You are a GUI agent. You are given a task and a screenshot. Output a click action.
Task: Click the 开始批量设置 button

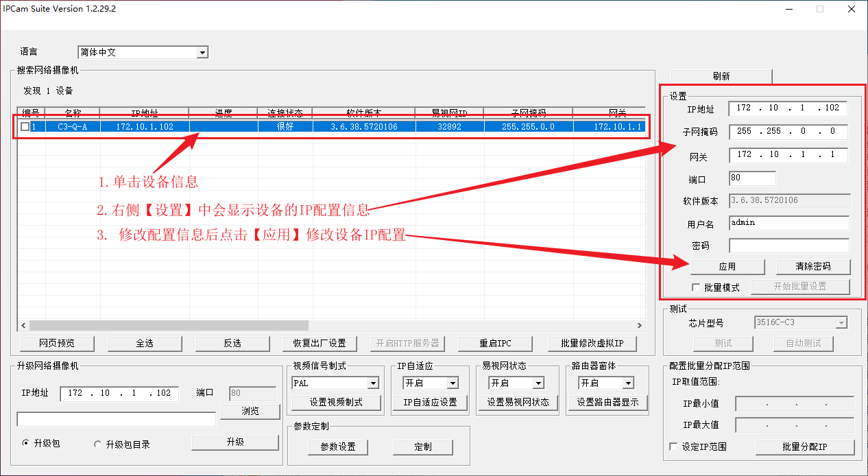tap(801, 287)
